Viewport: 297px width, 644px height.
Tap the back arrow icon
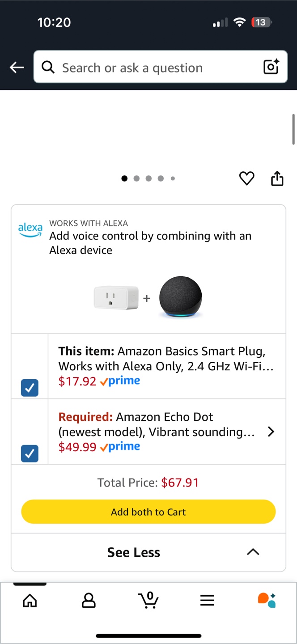(17, 68)
